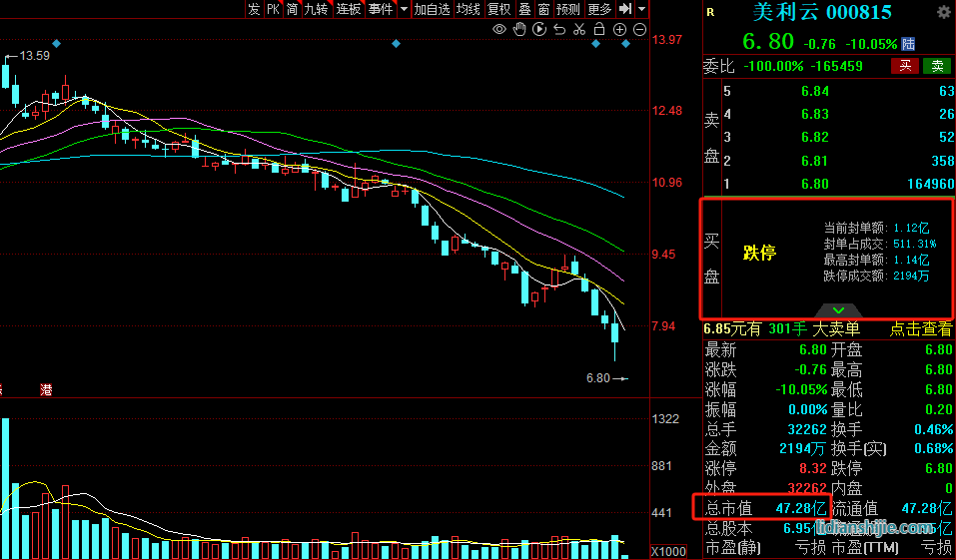Click the circular play replay icon
This screenshot has width=956, height=560.
pos(539,30)
